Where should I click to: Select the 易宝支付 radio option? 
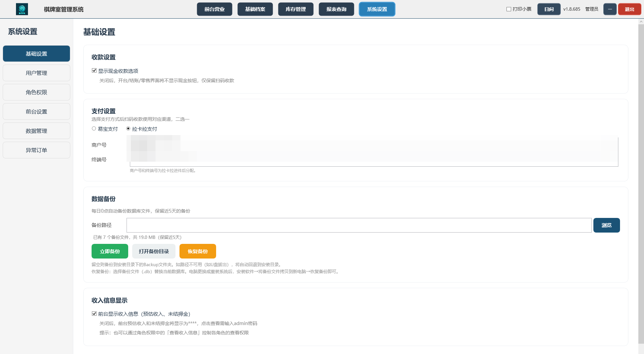pyautogui.click(x=94, y=128)
